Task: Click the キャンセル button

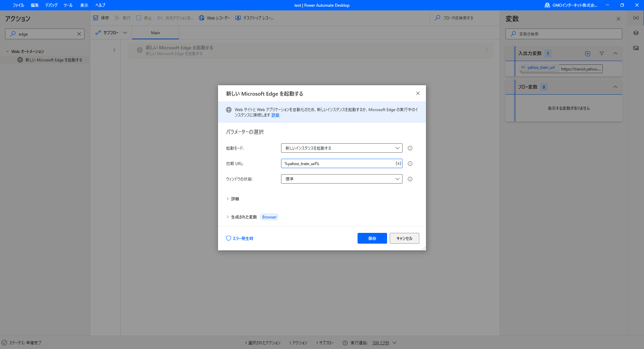Action: (404, 238)
